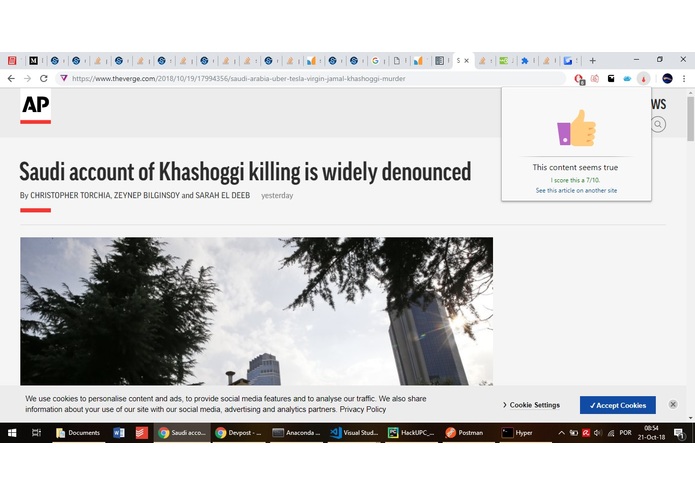Click the page vertical scrollbar thumb
Image resolution: width=695 pixels, height=494 pixels.
pyautogui.click(x=691, y=119)
